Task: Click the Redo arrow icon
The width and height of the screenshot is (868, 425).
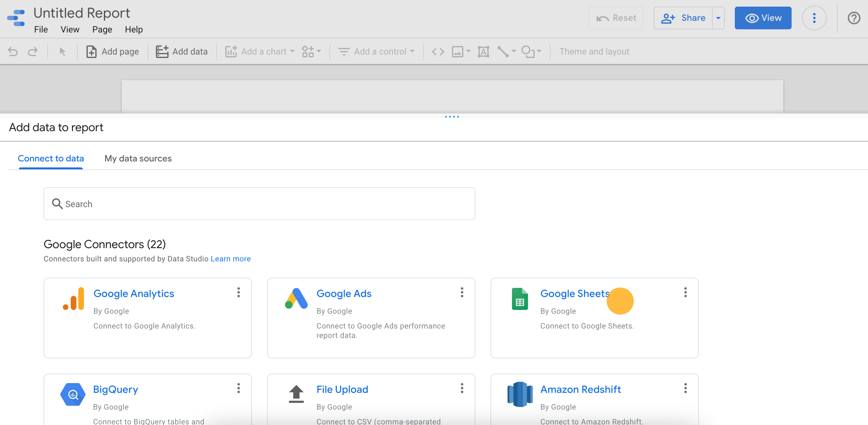Action: tap(33, 51)
